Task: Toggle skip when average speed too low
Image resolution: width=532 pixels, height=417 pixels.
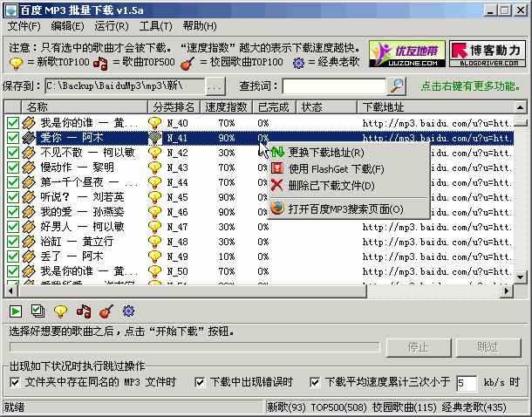Action: click(315, 383)
